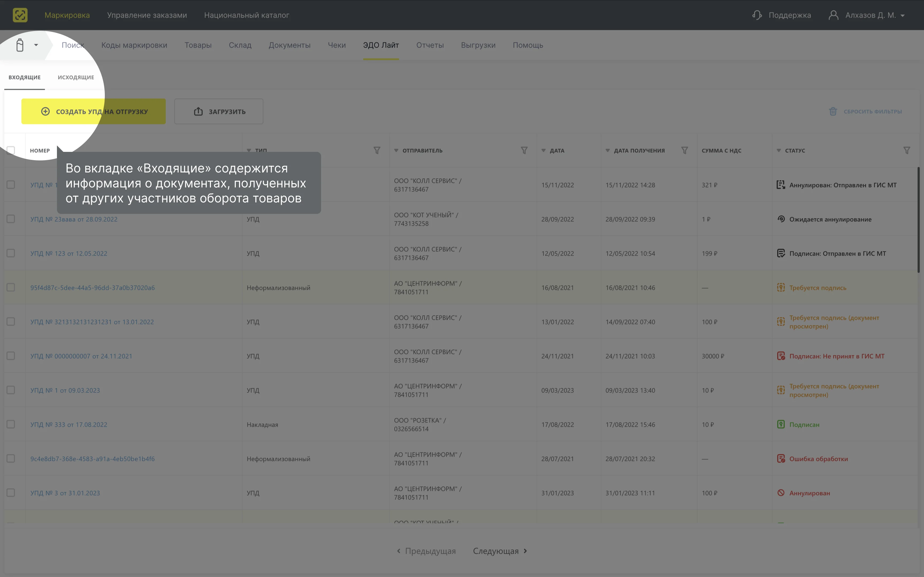
Task: Switch to the Исходящие tab
Action: click(76, 77)
